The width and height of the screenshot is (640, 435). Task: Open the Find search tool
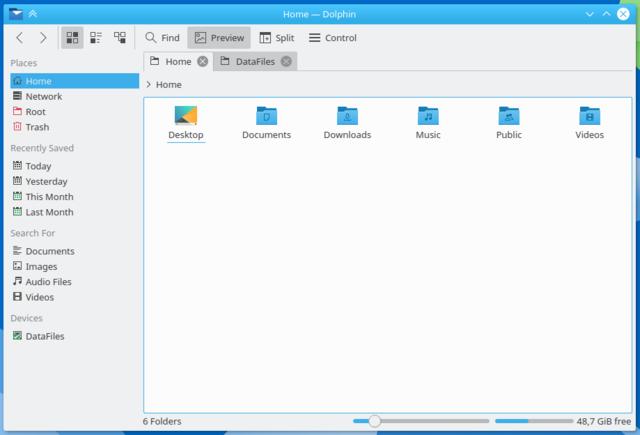pos(162,38)
